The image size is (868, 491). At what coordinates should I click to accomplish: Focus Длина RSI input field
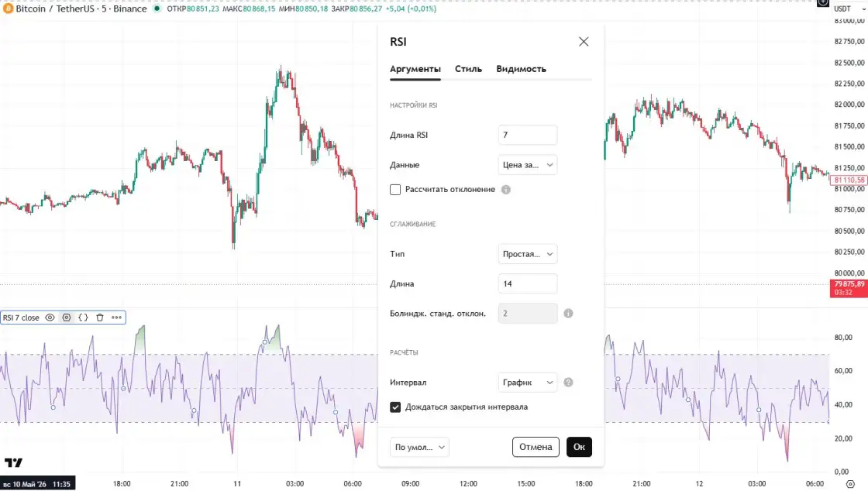click(528, 135)
